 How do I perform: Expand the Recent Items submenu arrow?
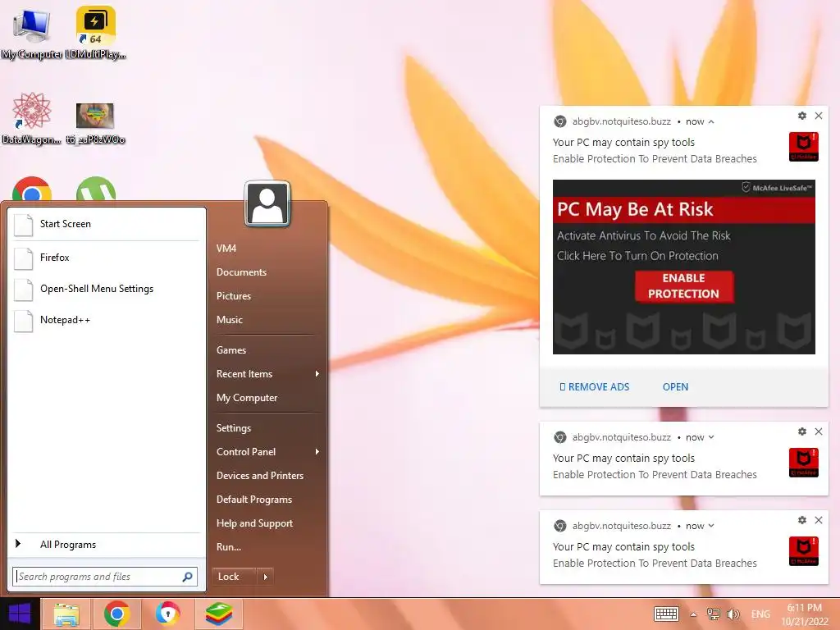click(x=317, y=374)
